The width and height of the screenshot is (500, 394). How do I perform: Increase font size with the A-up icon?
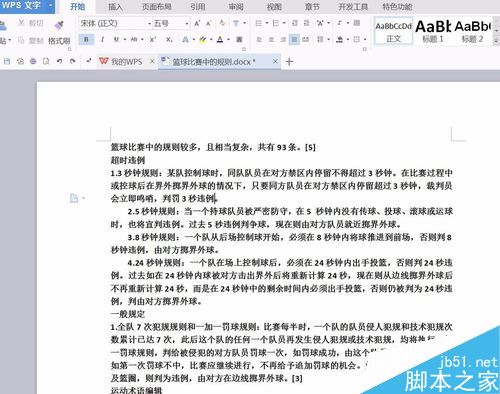(x=197, y=23)
